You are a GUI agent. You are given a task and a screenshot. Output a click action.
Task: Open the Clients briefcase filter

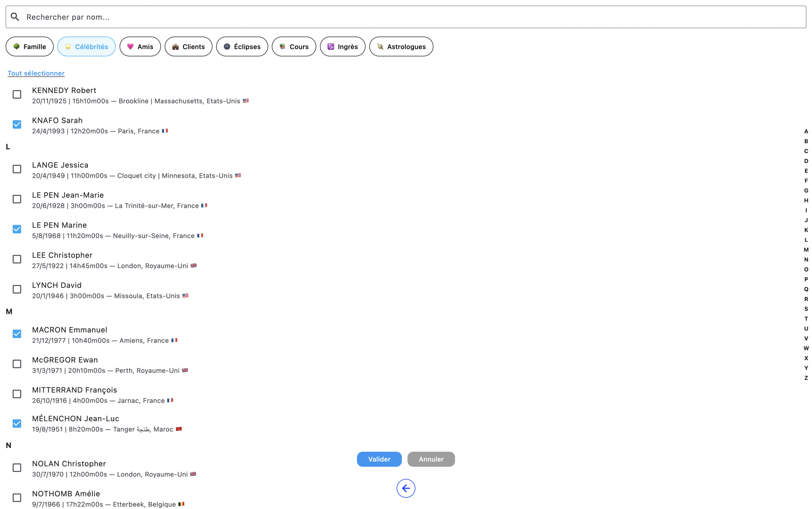[188, 47]
